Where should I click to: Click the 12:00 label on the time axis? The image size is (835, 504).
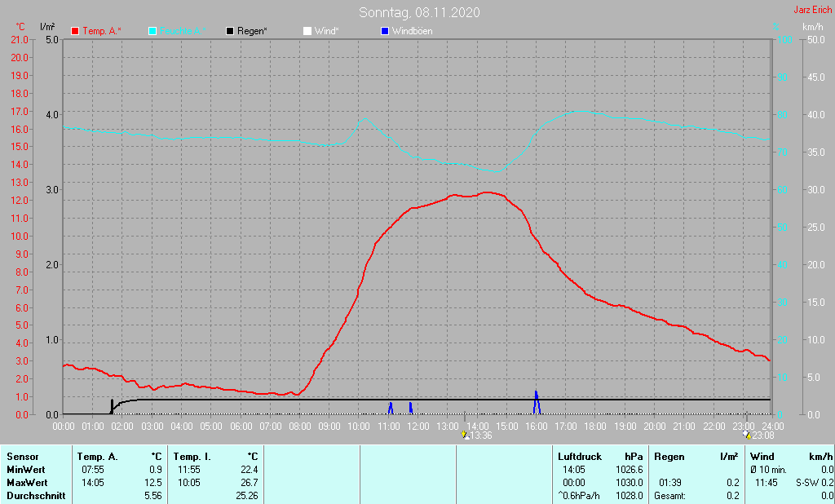pos(417,426)
